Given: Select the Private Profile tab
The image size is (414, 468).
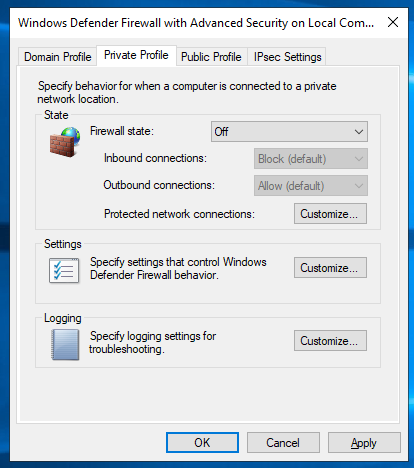Looking at the screenshot, I should tap(136, 55).
